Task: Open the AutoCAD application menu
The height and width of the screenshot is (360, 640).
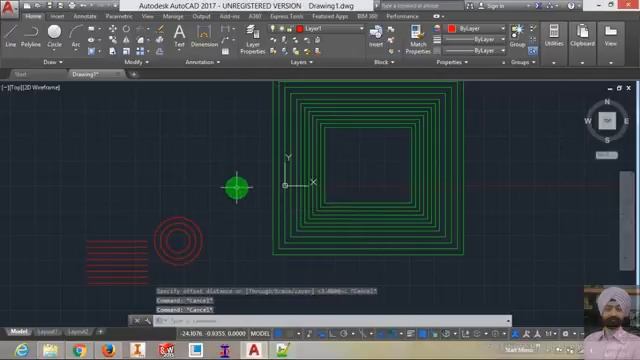Action: tap(9, 8)
